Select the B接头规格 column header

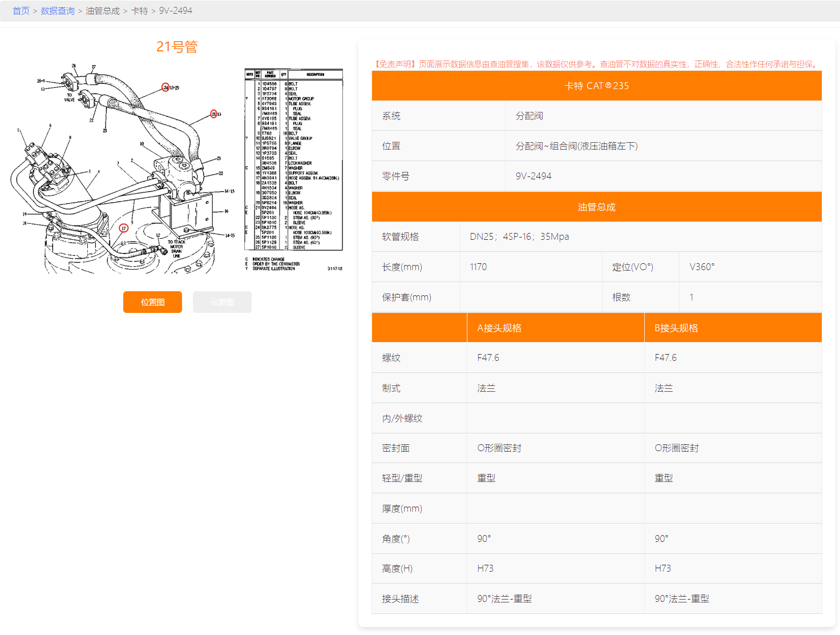pyautogui.click(x=676, y=328)
